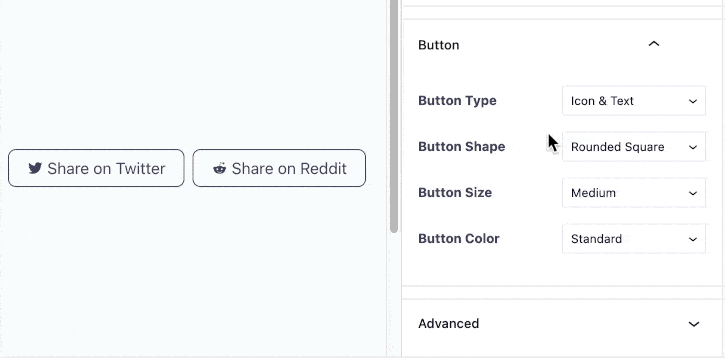
Task: Click the arrow on Medium select
Action: (693, 193)
